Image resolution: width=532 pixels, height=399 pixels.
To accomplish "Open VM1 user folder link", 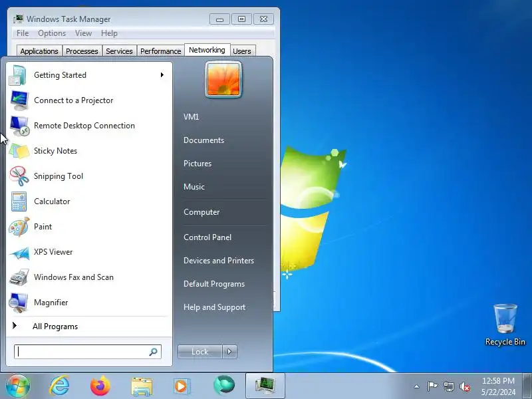I will click(191, 117).
